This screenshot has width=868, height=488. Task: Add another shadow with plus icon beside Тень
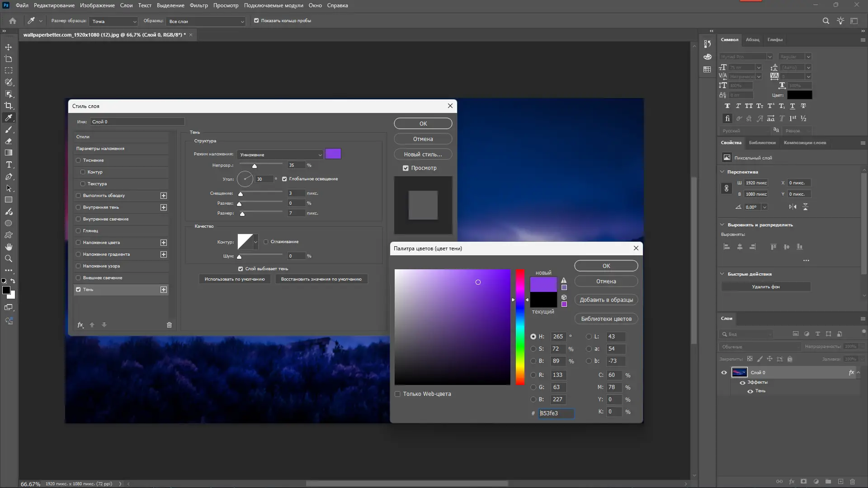pos(164,290)
